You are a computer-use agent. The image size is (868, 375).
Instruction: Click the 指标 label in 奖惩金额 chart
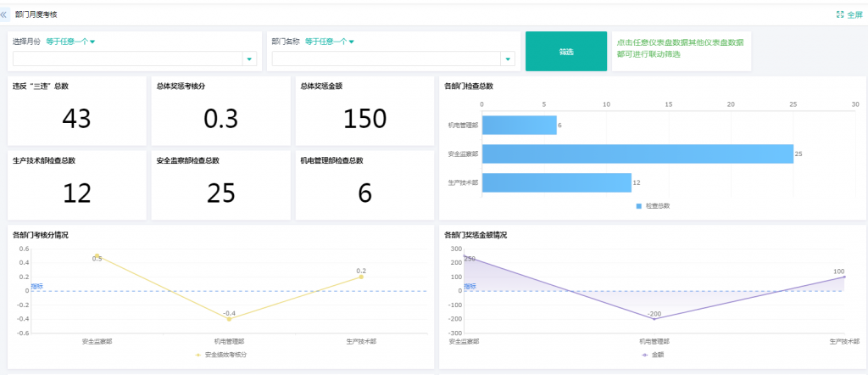tap(470, 287)
